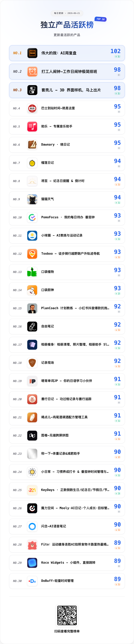Select the Fito pink bear icon
The height and width of the screenshot is (644, 134).
tap(32, 545)
